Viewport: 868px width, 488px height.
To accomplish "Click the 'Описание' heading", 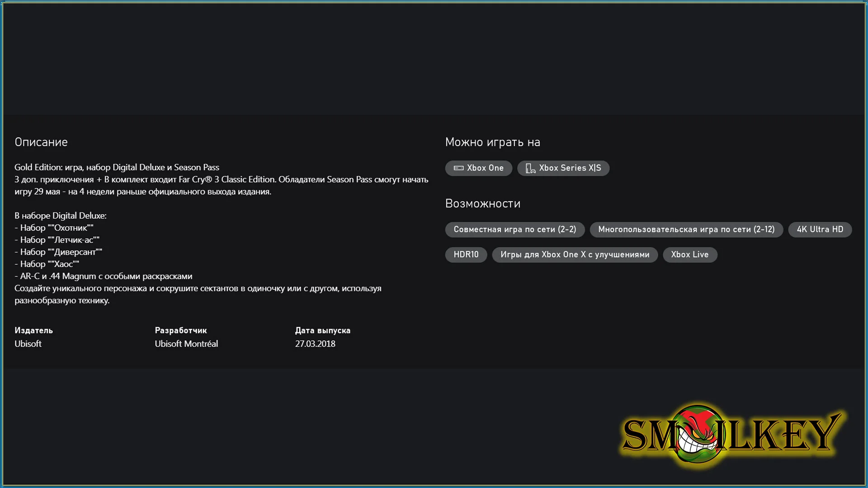I will click(41, 142).
